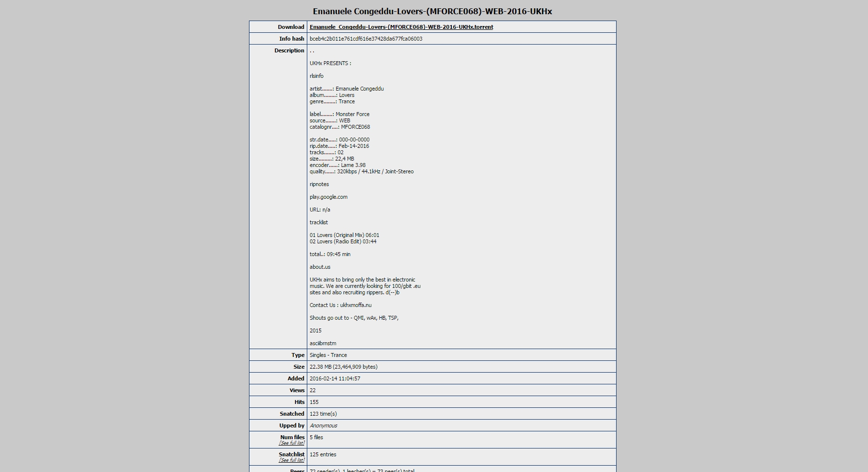Viewport: 868px width, 472px height.
Task: Open 'See full list' under Num files
Action: [292, 443]
